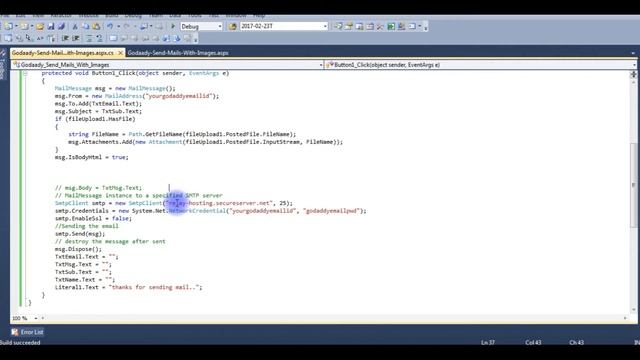Expand the Add New Item dropdown arrow
The image size is (640, 360).
32,27
